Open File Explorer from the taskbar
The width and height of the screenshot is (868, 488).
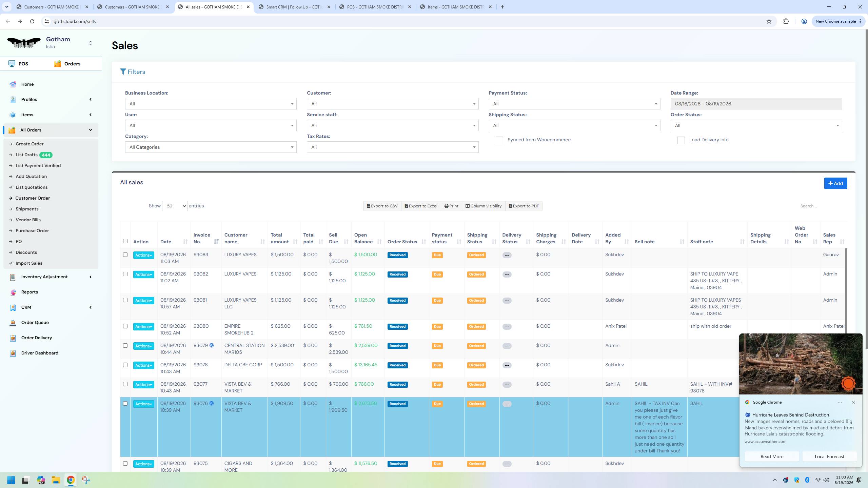(56, 480)
